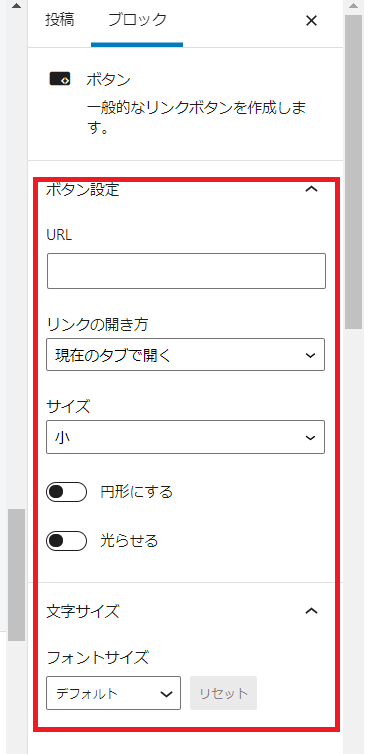Click the 文字サイズ section heading

[x=82, y=611]
